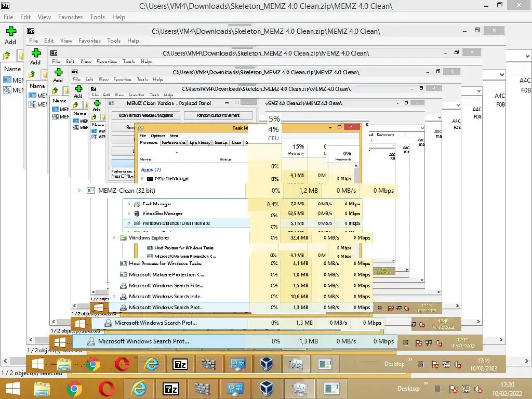The height and width of the screenshot is (399, 532).
Task: Switch to Task Manager on real taskbar showing 17:20
Action: click(299, 389)
